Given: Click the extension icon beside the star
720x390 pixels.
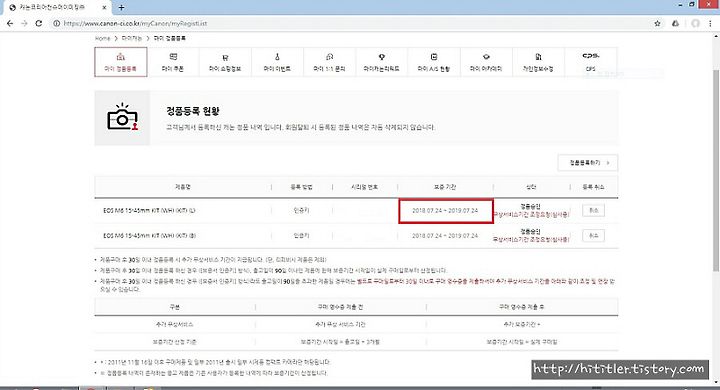Looking at the screenshot, I should point(675,23).
